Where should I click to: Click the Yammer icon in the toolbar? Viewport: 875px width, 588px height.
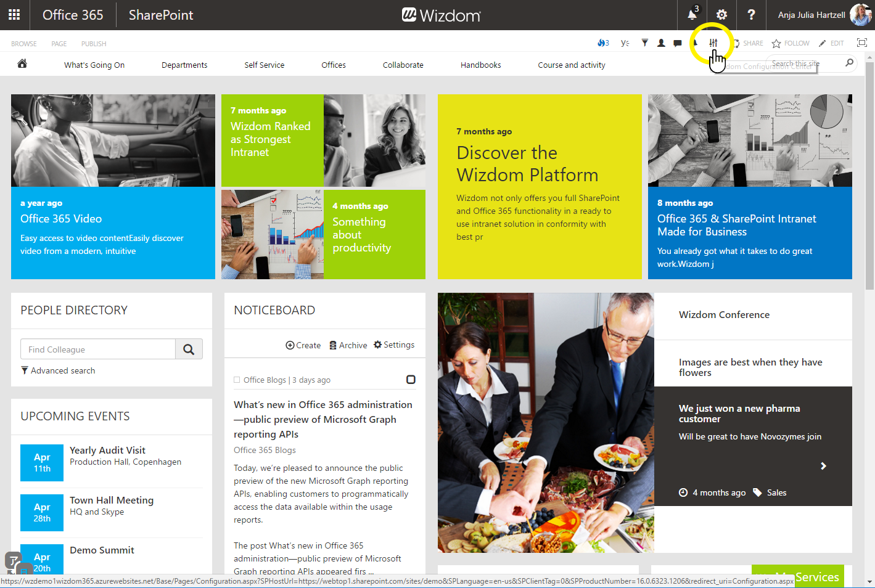click(x=625, y=43)
